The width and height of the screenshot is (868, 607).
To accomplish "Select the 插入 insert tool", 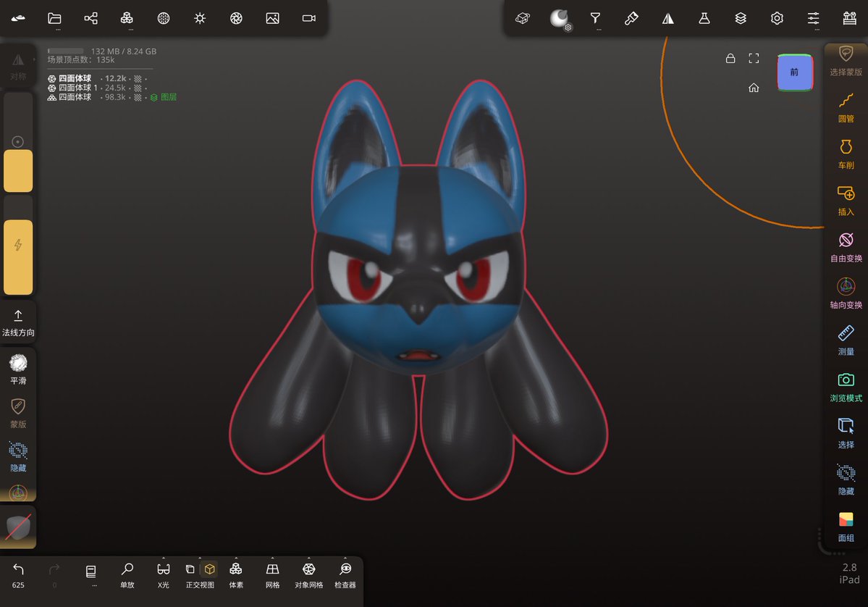I will pyautogui.click(x=846, y=201).
